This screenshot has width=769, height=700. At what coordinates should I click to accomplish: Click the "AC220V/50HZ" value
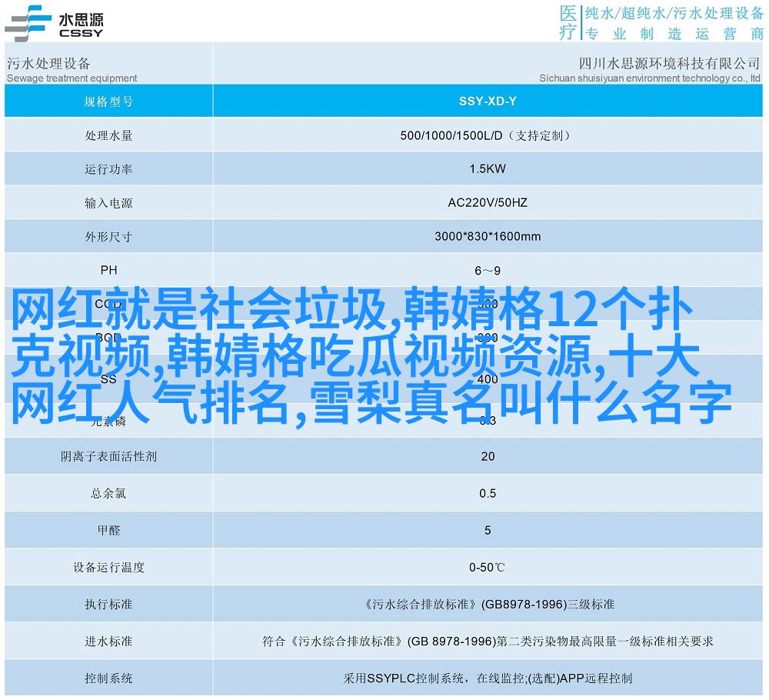pos(488,202)
